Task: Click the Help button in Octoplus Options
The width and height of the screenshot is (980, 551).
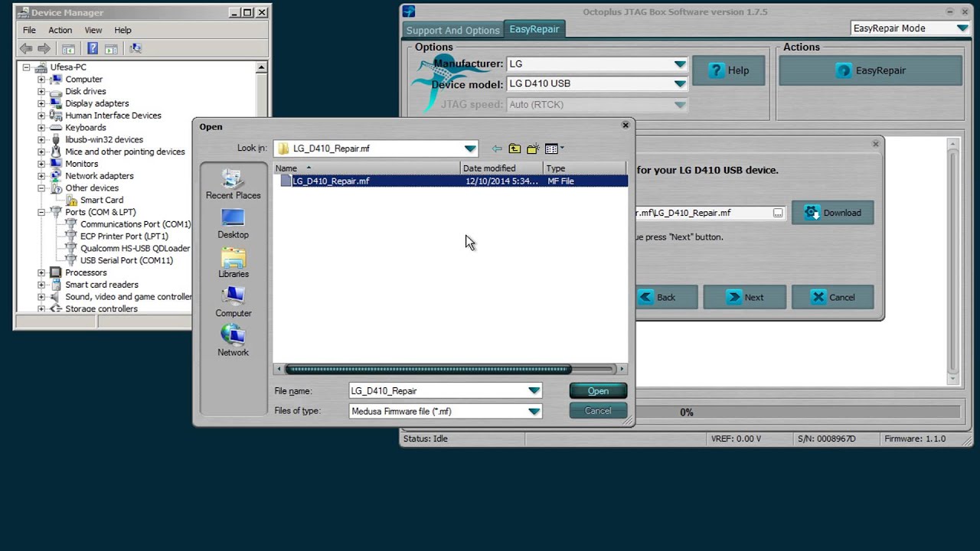Action: (728, 70)
